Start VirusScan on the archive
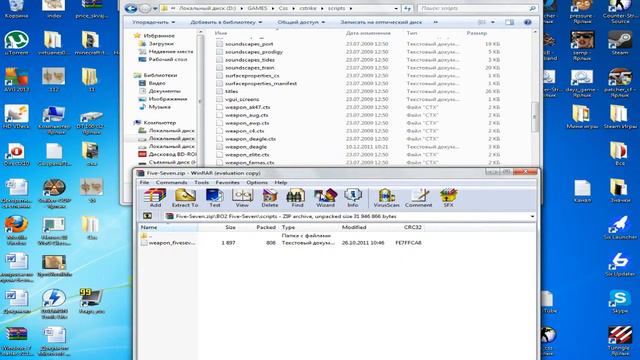Viewport: 640px width, 360px height. 386,198
